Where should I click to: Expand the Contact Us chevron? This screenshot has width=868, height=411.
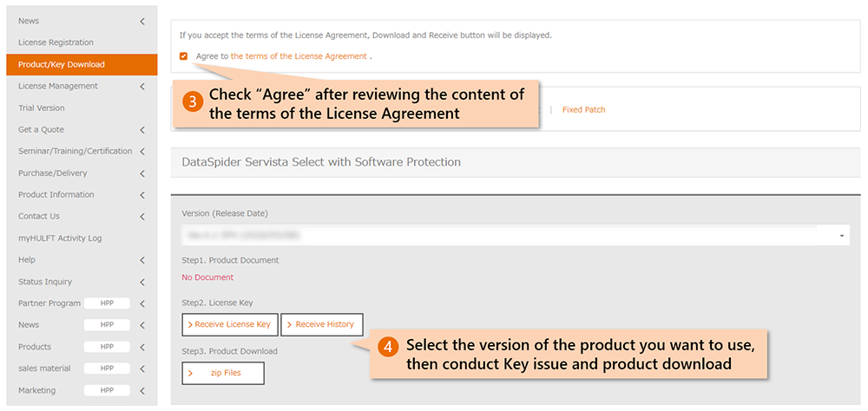click(142, 217)
